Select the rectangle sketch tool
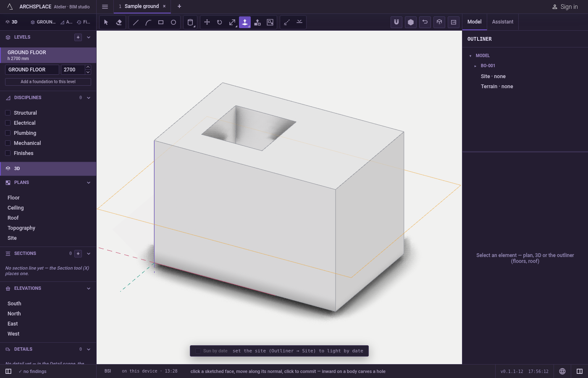 tap(161, 22)
